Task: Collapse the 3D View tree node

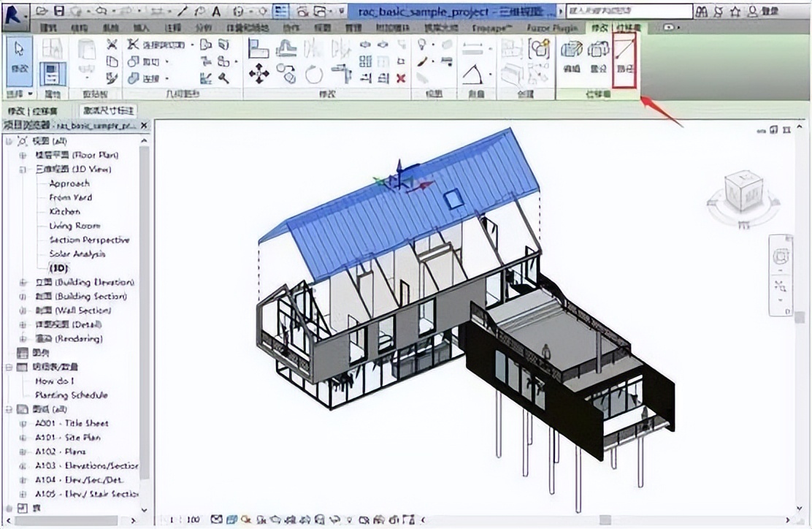Action: click(x=23, y=169)
